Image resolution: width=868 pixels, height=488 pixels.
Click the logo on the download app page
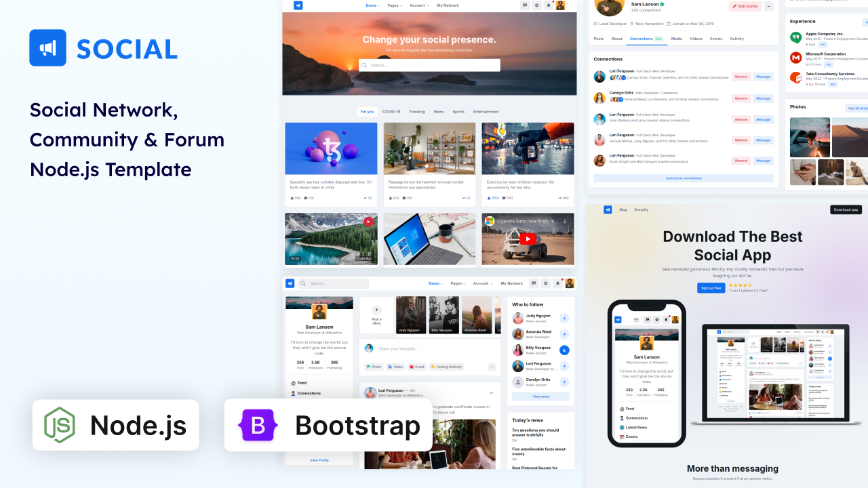[608, 209]
